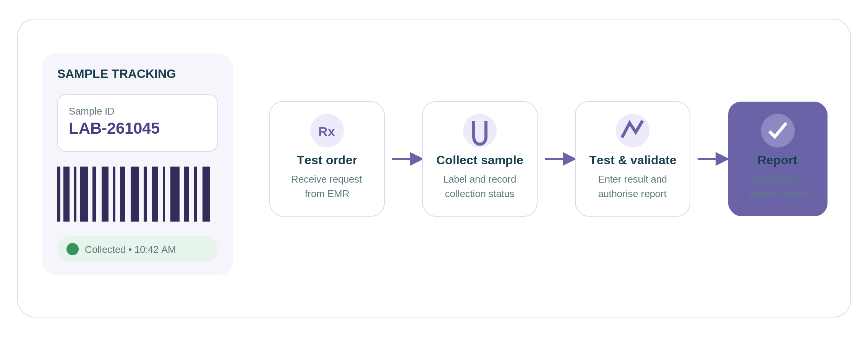Click 'Label and record collection status' text
868x340 pixels.
pyautogui.click(x=479, y=186)
